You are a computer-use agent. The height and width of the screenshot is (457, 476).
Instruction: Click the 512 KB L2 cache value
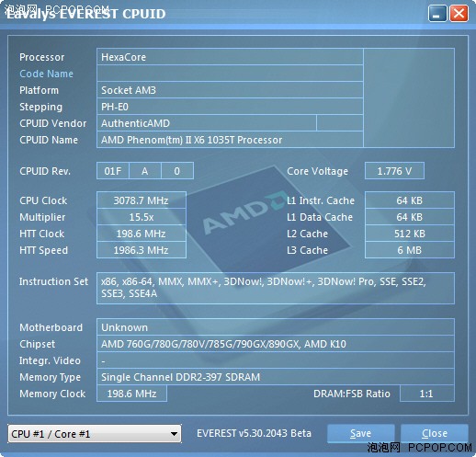410,234
